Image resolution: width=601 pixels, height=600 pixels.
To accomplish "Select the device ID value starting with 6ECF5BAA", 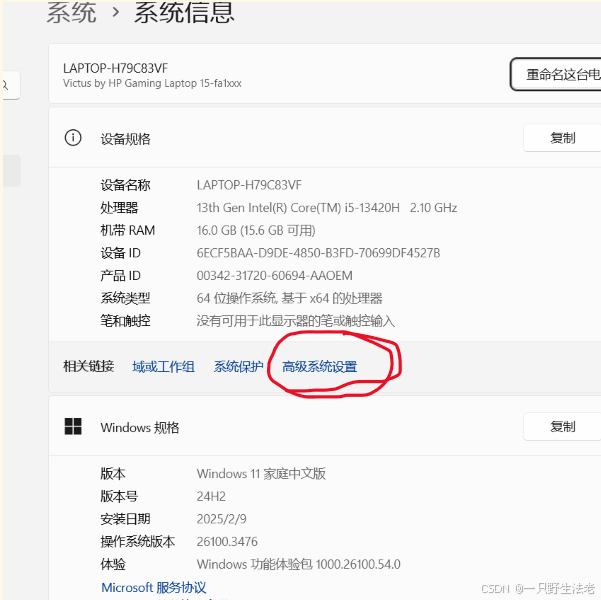I will click(x=318, y=253).
